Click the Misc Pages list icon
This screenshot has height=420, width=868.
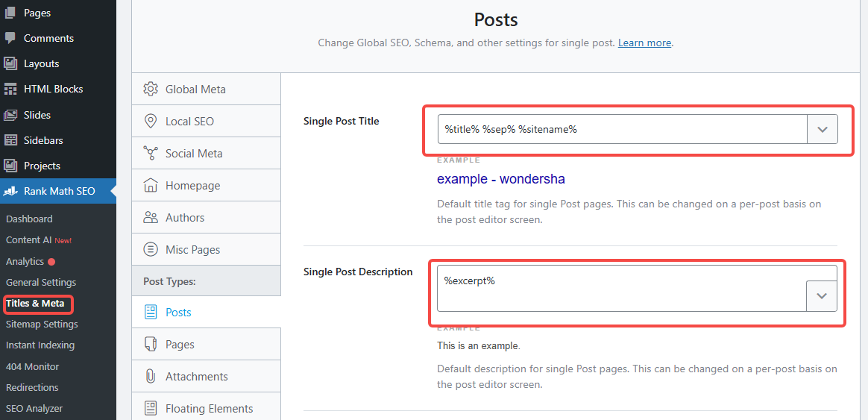click(x=151, y=249)
